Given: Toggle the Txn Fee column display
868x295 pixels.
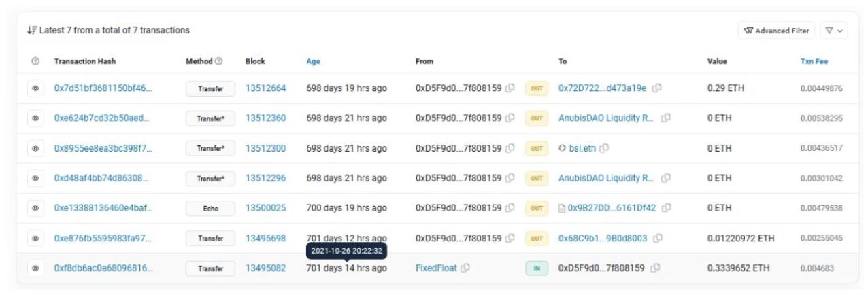Looking at the screenshot, I should (x=814, y=61).
